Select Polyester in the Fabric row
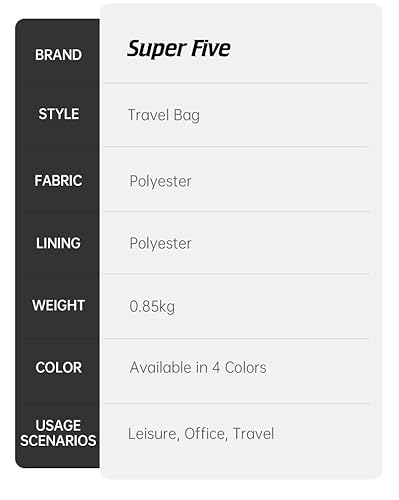Viewport: 399px width, 500px height. coord(160,182)
